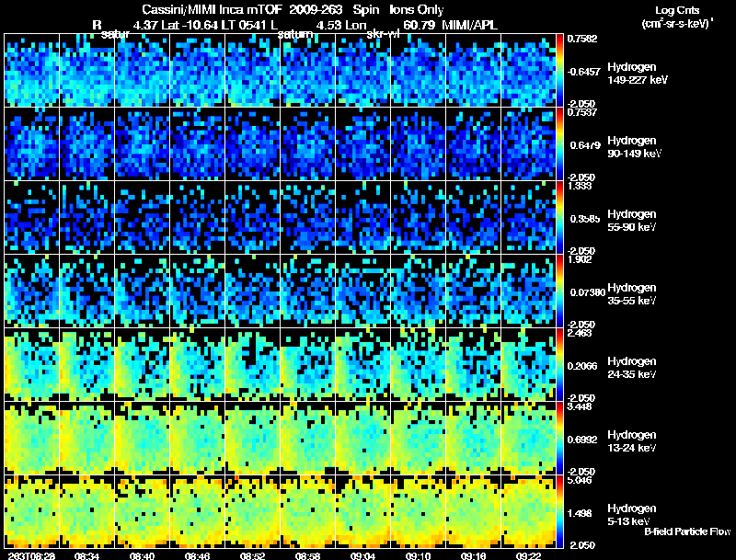This screenshot has width=736, height=560.
Task: Open the 13-24 keV image above 08:40
Action: point(143,439)
